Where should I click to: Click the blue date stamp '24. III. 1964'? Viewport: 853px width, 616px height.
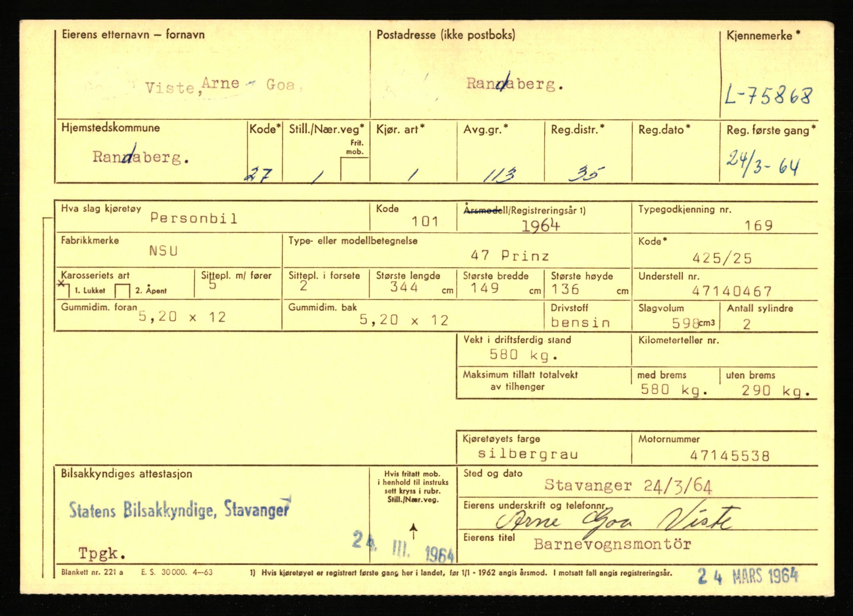tap(403, 546)
